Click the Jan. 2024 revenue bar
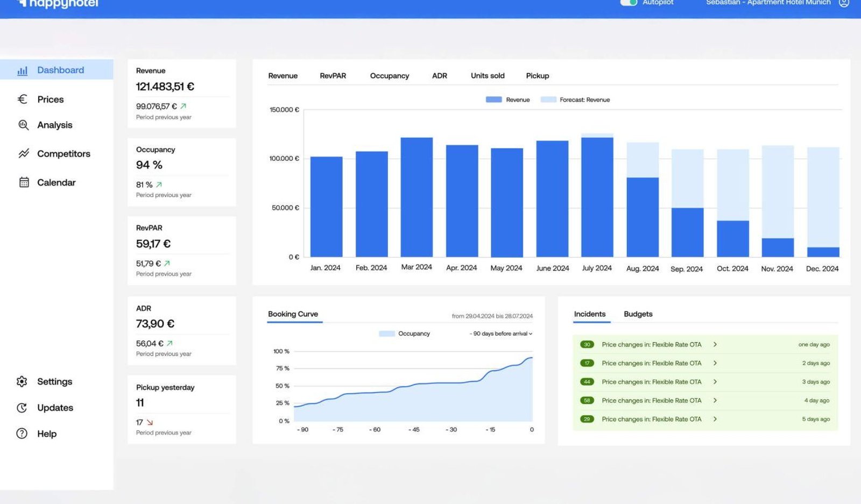 click(326, 207)
